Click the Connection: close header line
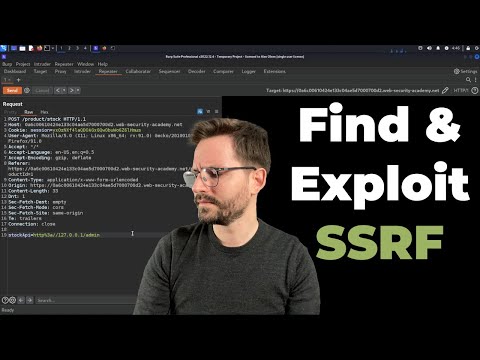The height and width of the screenshot is (360, 480). coord(32,224)
